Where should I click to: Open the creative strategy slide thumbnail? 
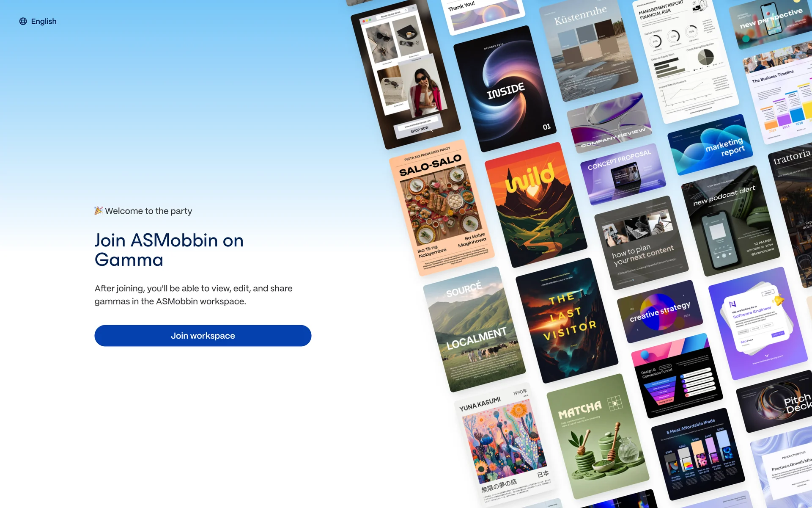pos(660,311)
